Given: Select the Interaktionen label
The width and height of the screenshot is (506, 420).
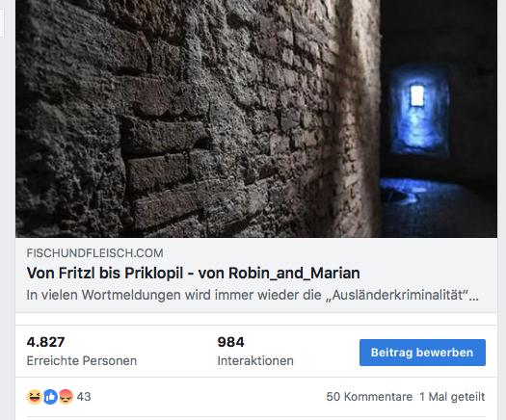Looking at the screenshot, I should (255, 360).
